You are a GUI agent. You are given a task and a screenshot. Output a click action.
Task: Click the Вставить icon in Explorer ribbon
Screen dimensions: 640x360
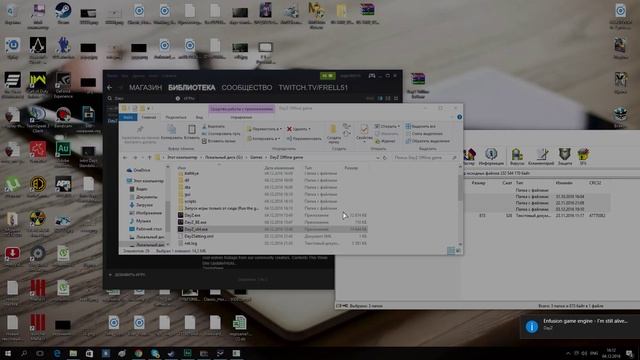[x=191, y=133]
